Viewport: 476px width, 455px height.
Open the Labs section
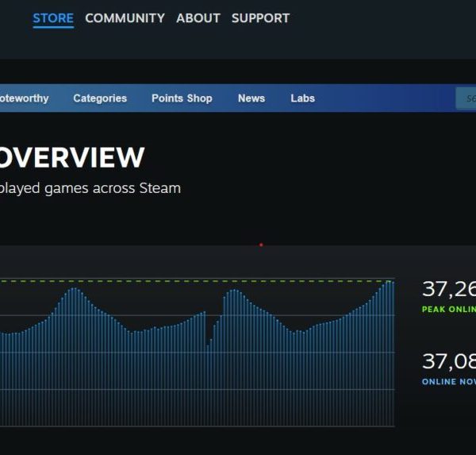click(x=303, y=98)
